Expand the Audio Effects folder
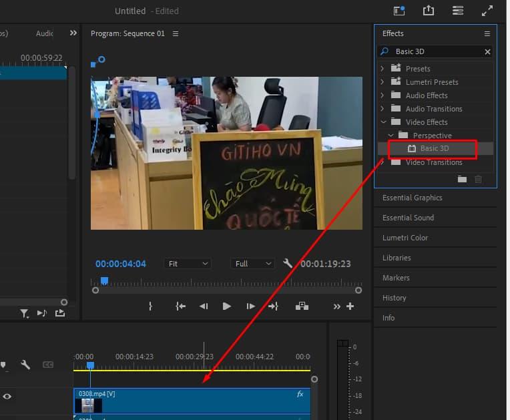 point(382,95)
